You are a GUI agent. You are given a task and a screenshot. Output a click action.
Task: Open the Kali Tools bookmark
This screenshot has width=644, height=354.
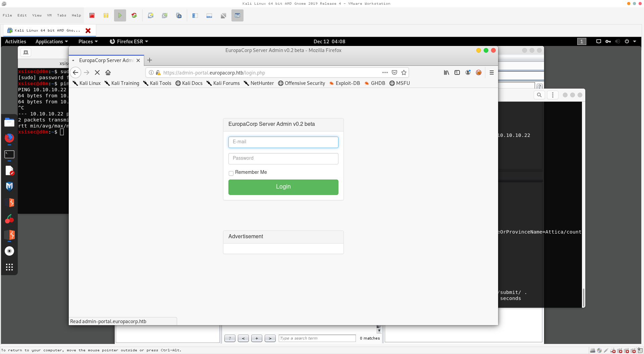(x=157, y=83)
